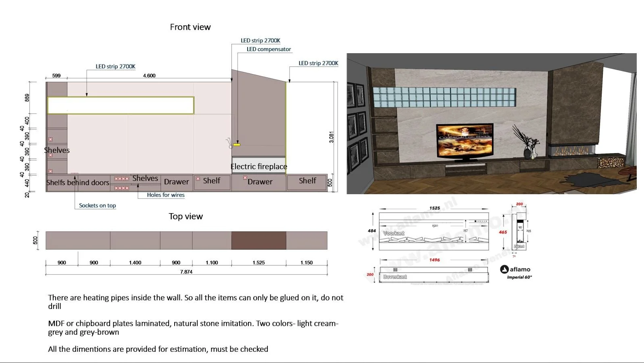Select the 'All the dimentions' note line
This screenshot has height=363, width=644.
click(x=158, y=349)
